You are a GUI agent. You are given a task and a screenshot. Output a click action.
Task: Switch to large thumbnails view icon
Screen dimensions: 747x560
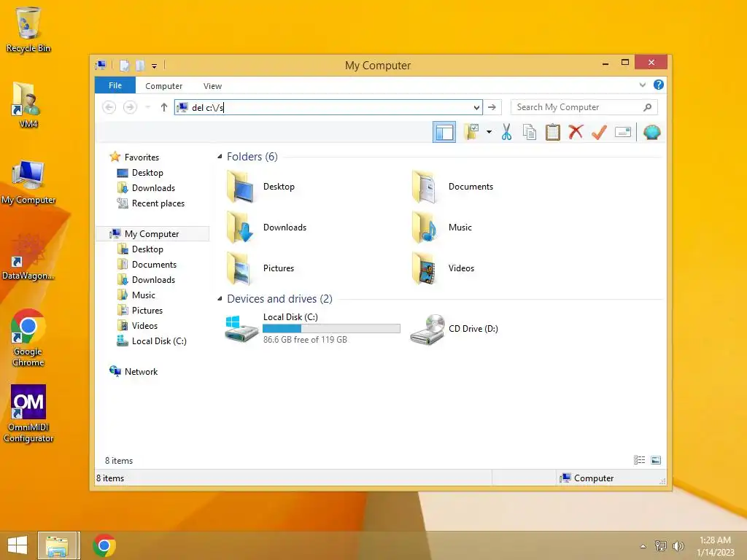[x=656, y=460]
